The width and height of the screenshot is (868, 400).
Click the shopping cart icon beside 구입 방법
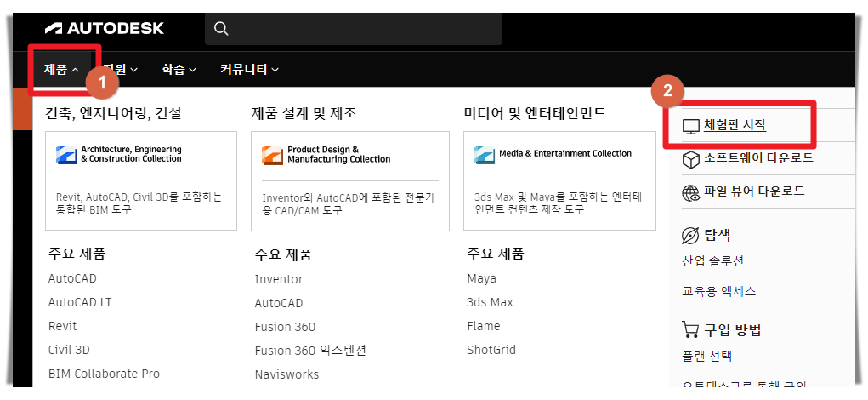tap(690, 330)
